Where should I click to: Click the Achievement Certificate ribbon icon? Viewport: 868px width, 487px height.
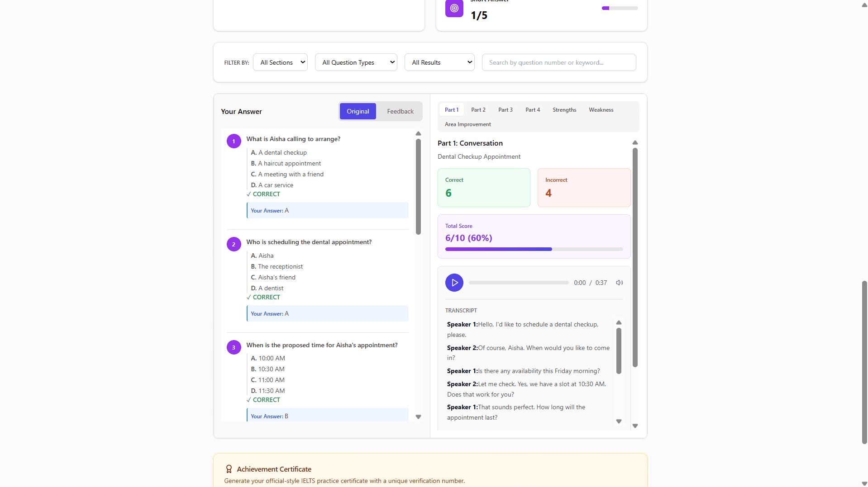[229, 469]
